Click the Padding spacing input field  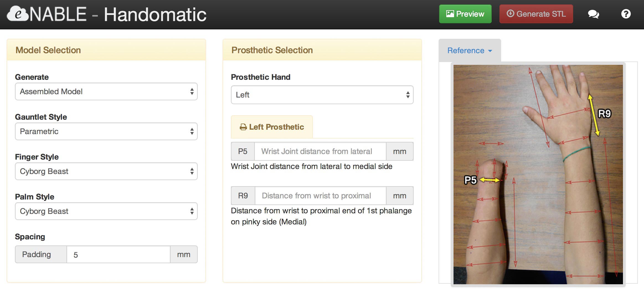pos(118,254)
